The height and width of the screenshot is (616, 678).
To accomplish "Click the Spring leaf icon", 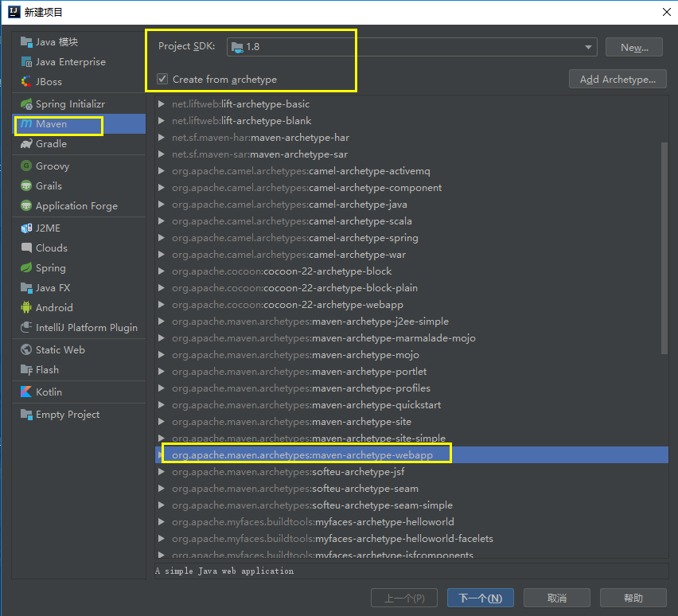I will pos(26,267).
